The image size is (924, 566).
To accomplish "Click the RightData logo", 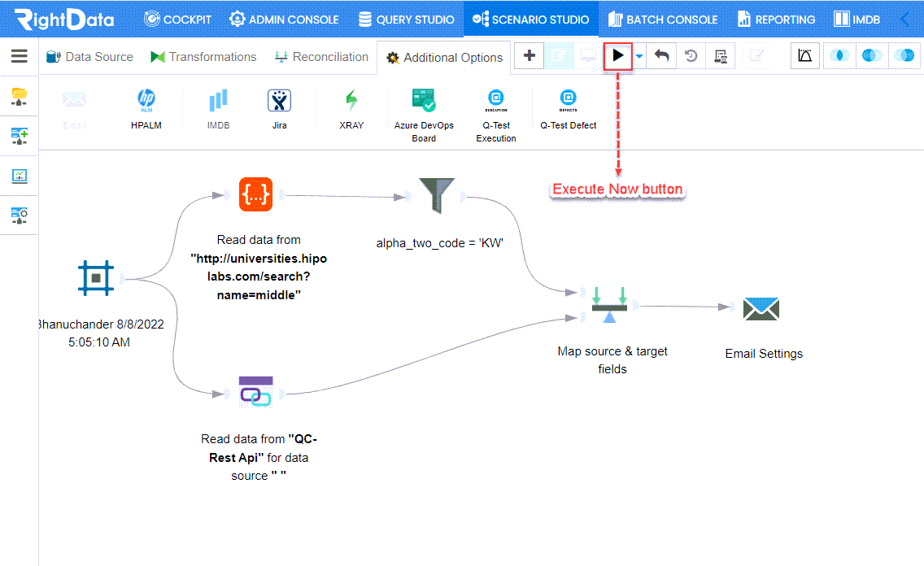I will click(x=64, y=19).
